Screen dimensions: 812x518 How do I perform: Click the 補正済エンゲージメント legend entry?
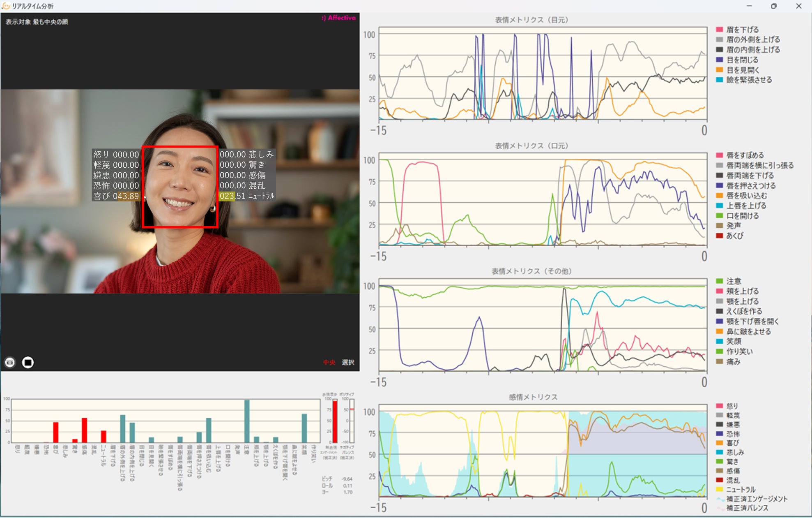(752, 499)
